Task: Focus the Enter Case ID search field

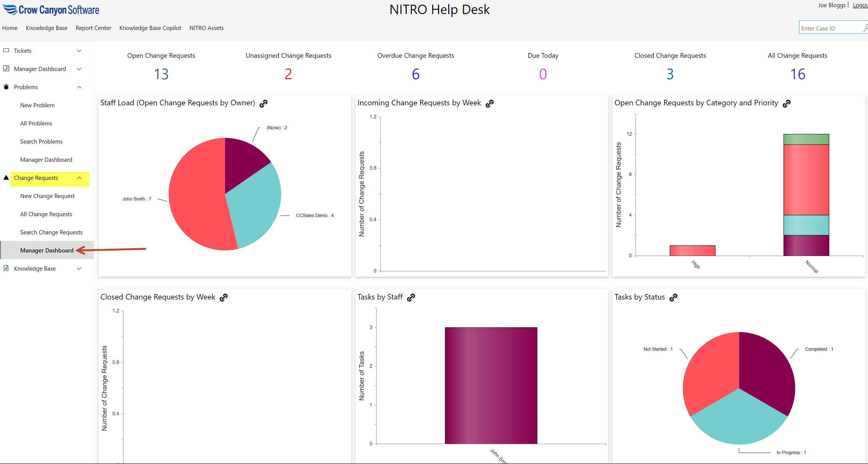Action: pyautogui.click(x=829, y=28)
